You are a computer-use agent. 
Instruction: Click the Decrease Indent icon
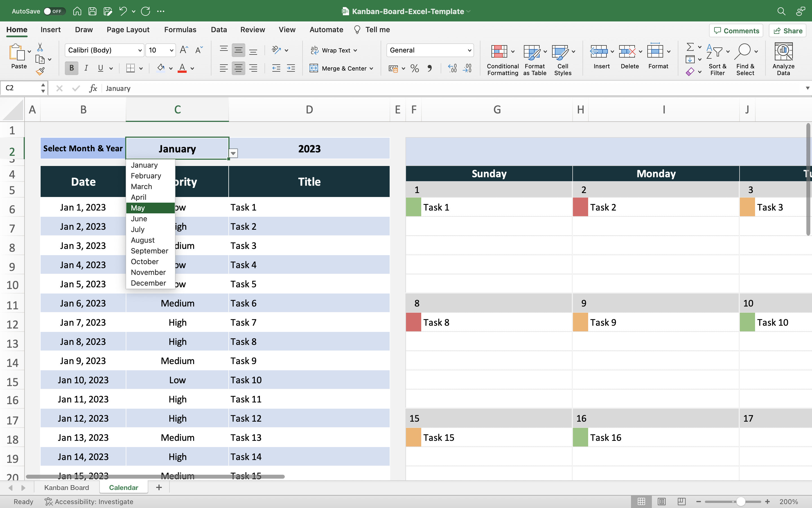[276, 68]
